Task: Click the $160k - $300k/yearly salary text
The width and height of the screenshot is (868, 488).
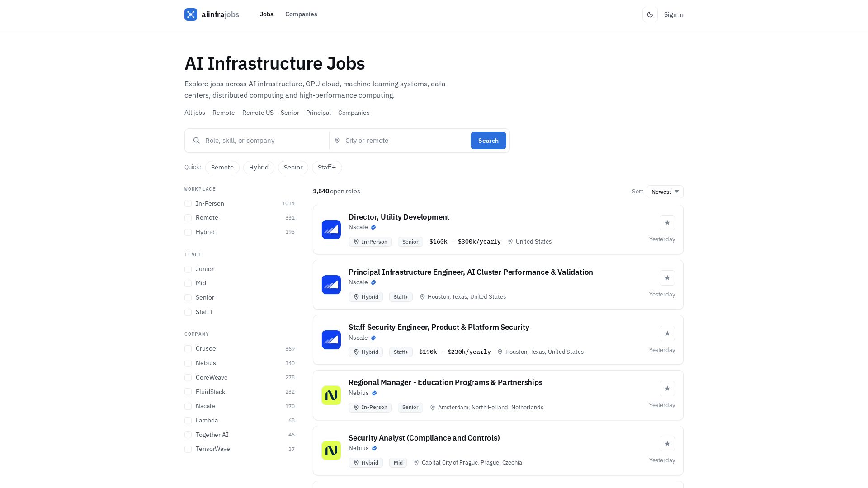Action: [x=465, y=242]
